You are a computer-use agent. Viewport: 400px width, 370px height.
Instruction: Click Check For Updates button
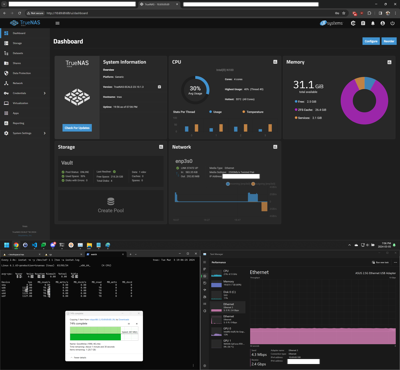[77, 128]
